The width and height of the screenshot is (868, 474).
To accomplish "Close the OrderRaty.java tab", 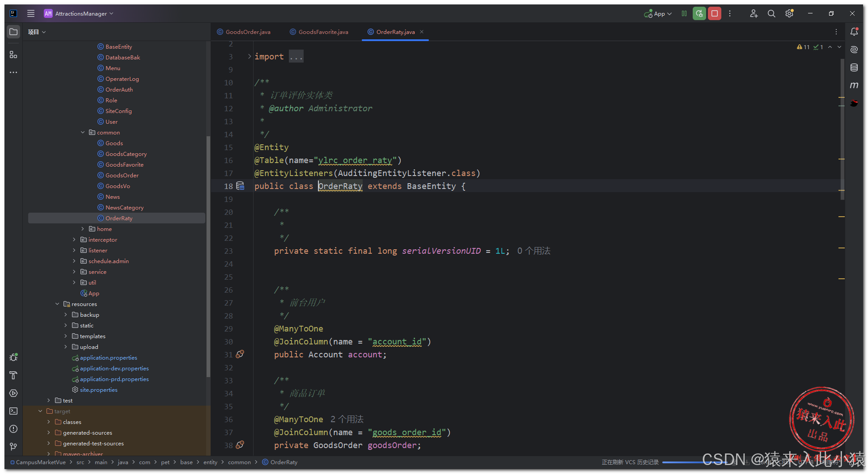I will [422, 32].
